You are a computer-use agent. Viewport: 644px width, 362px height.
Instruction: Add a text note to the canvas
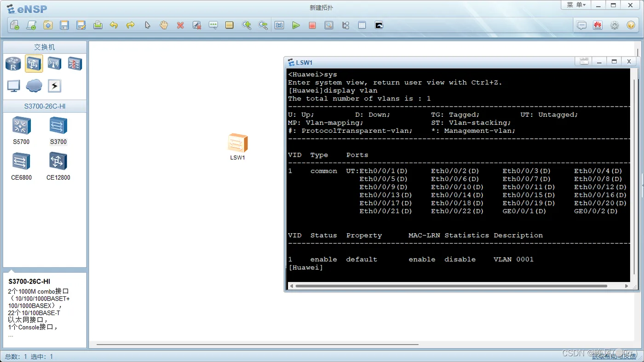tap(213, 25)
